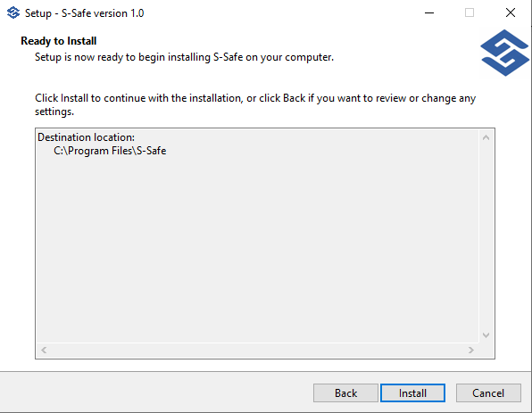
Task: Click the C:\Program Files\S-Safe path
Action: coord(110,151)
